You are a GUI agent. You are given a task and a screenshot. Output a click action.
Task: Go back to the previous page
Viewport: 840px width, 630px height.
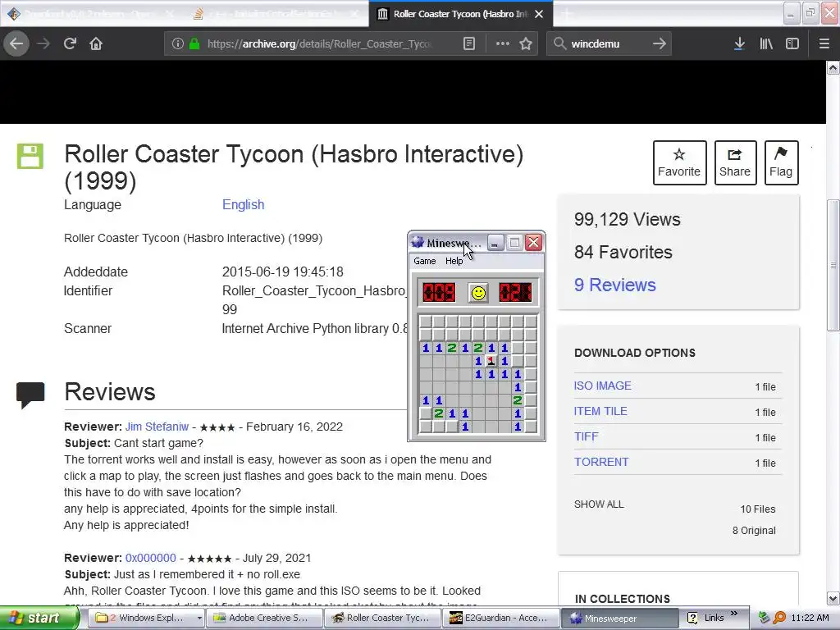(x=16, y=43)
